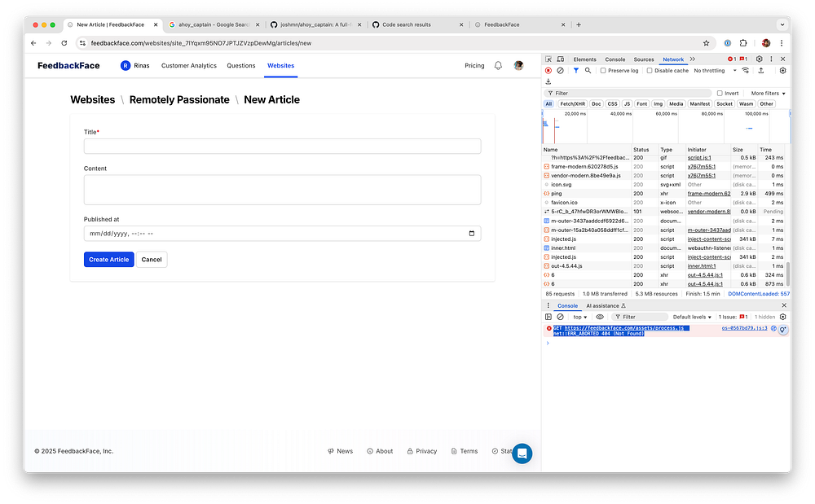Filter requests by Fetch/XHR
This screenshot has width=815, height=504.
572,103
